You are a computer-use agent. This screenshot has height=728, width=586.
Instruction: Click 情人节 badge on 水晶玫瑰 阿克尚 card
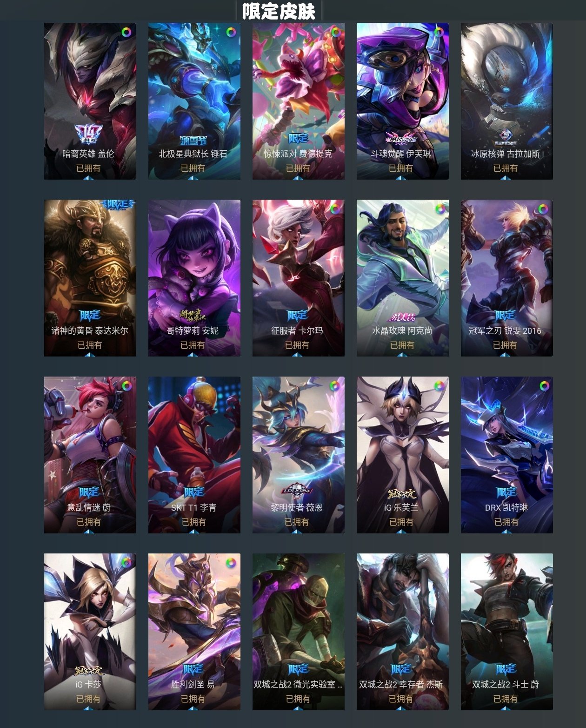(402, 317)
